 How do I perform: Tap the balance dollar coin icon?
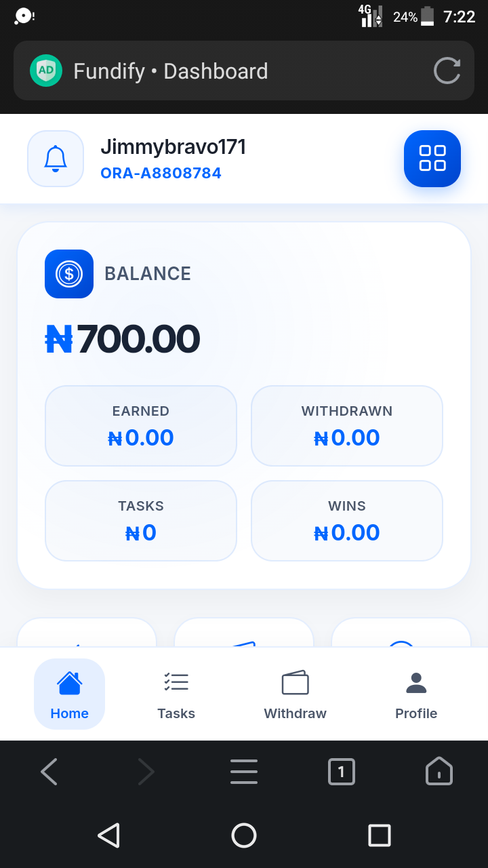(x=69, y=274)
